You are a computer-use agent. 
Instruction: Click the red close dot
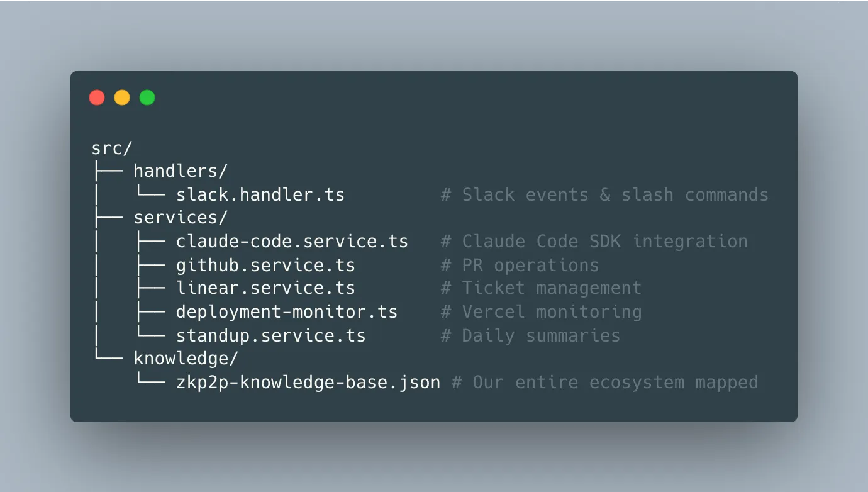97,98
